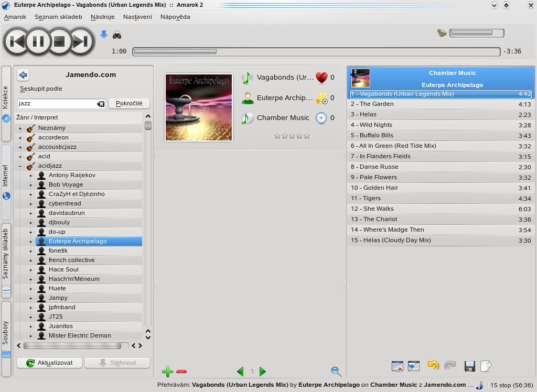Viewport: 537px width, 392px height.
Task: Open the Soubory side tab
Action: [6, 339]
